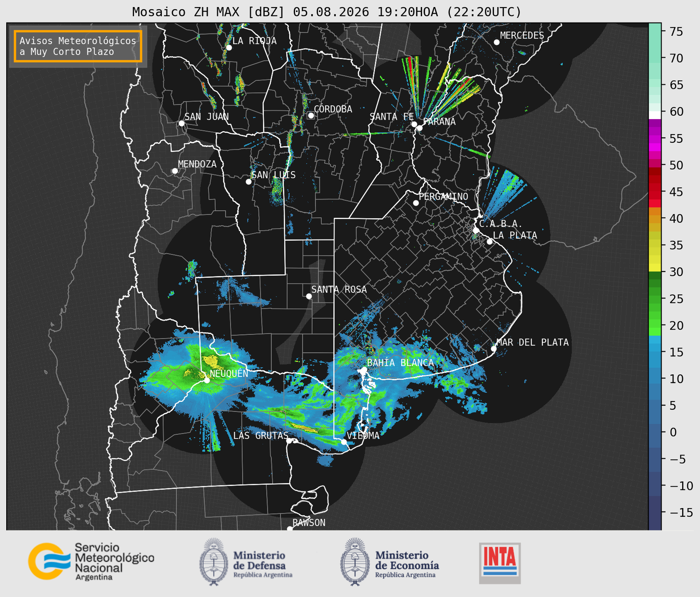
Task: Click the Servicio Meteorológico Nacional logo
Action: [91, 562]
